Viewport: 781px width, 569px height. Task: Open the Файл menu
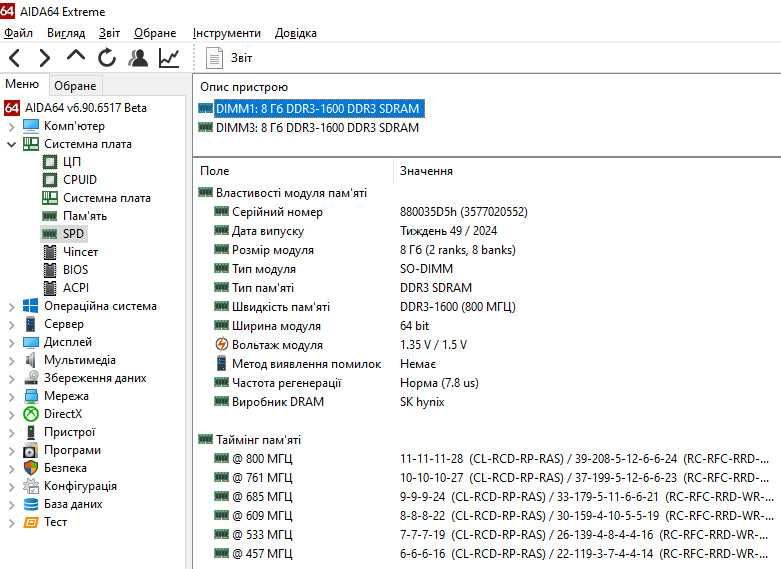point(18,33)
